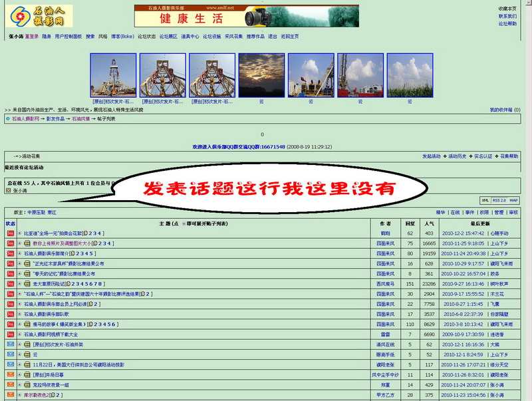Expand the 库尔勒夜色2 thread row
Screen dimensions: 532x401
point(20,395)
